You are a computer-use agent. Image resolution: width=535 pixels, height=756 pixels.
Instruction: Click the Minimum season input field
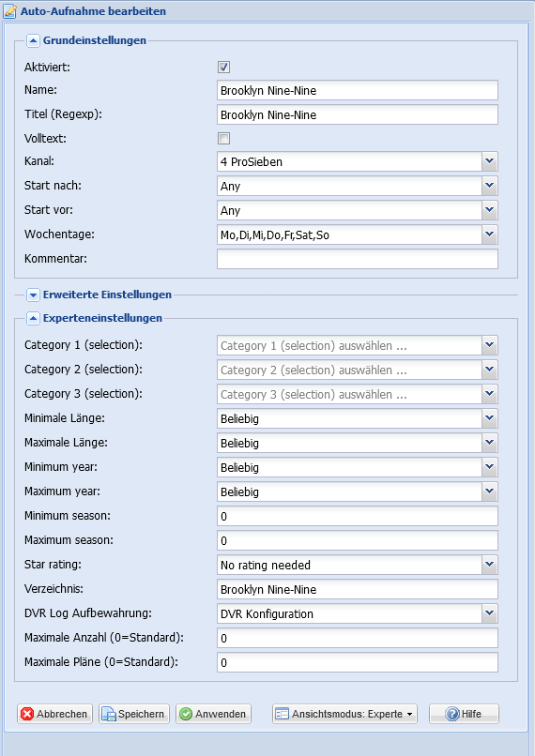point(358,516)
